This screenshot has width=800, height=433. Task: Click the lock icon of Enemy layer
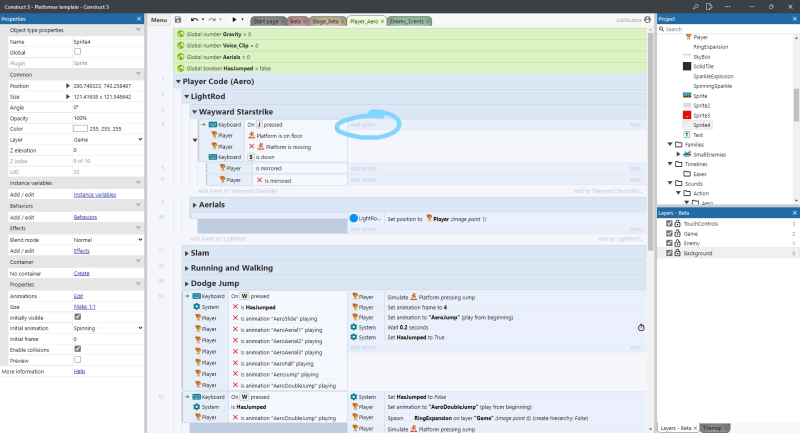pos(678,243)
